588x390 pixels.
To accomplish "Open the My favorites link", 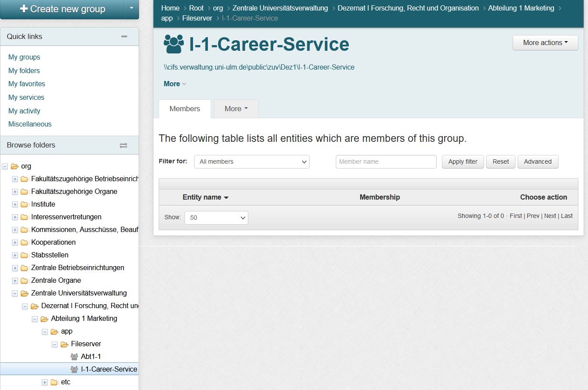I will pos(27,84).
